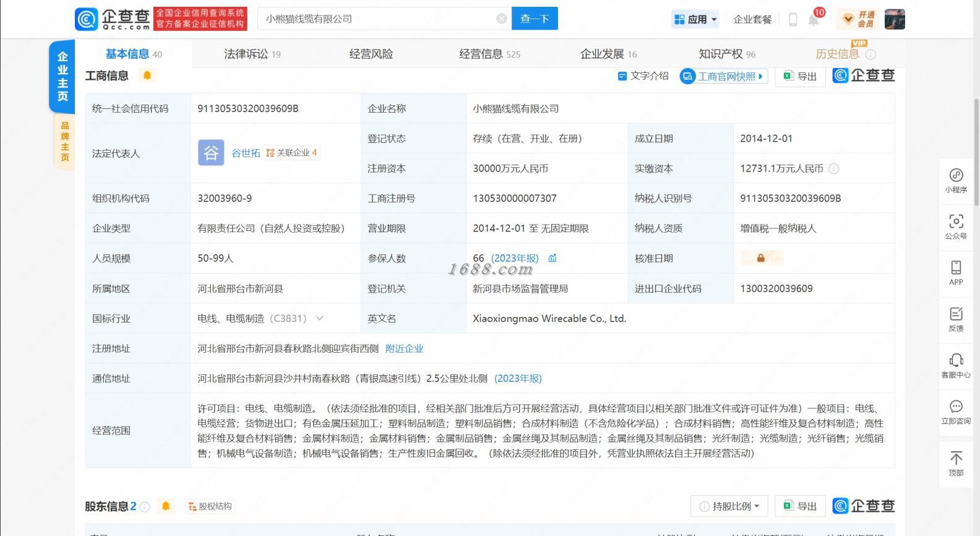Open the user avatar thumbnail
The image size is (980, 536).
pos(895,19)
